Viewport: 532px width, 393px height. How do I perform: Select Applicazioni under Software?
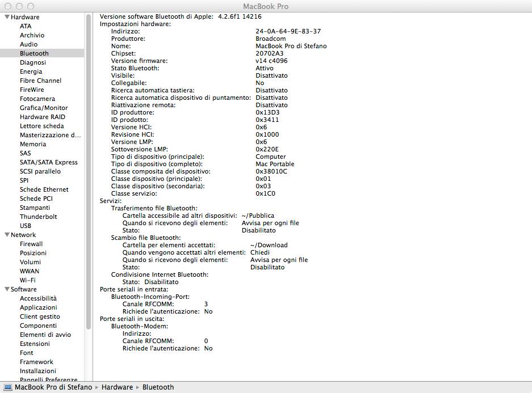tap(38, 307)
